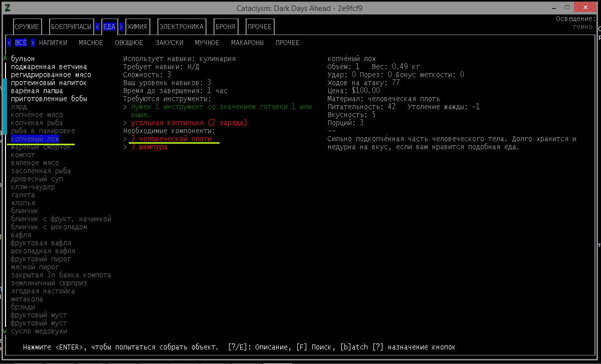Pick фруктовый пирог recipe
The width and height of the screenshot is (601, 364).
pyautogui.click(x=41, y=259)
